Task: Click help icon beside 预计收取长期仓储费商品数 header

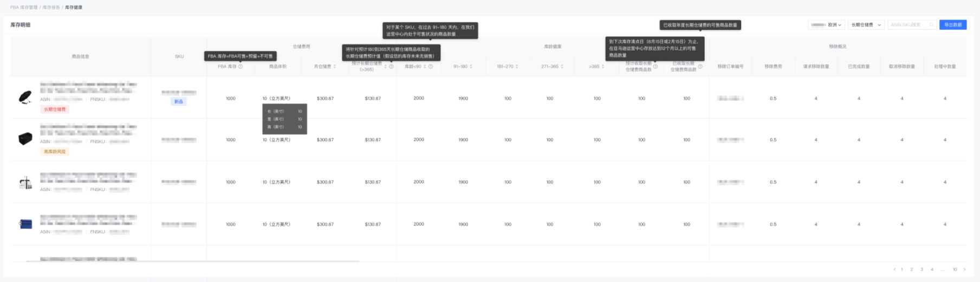Action: (656, 67)
